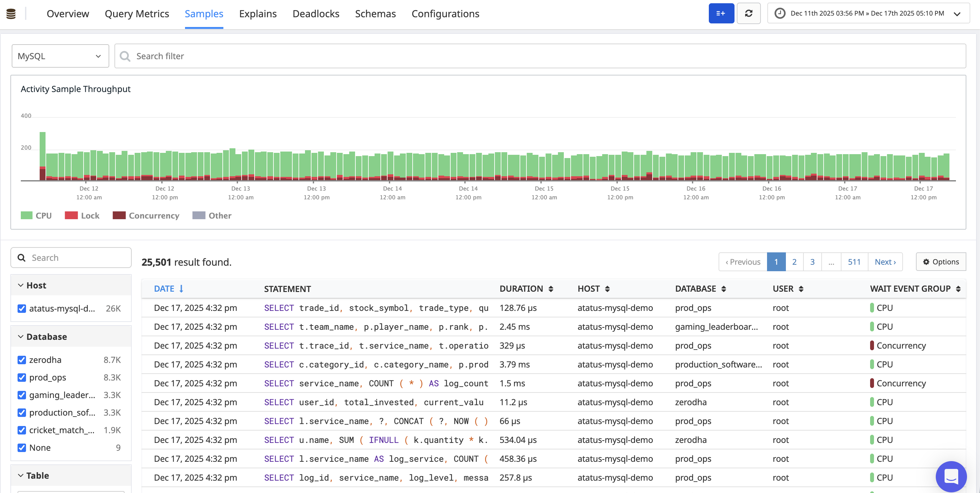The image size is (980, 493).
Task: Collapse the Host filter section
Action: 20,285
